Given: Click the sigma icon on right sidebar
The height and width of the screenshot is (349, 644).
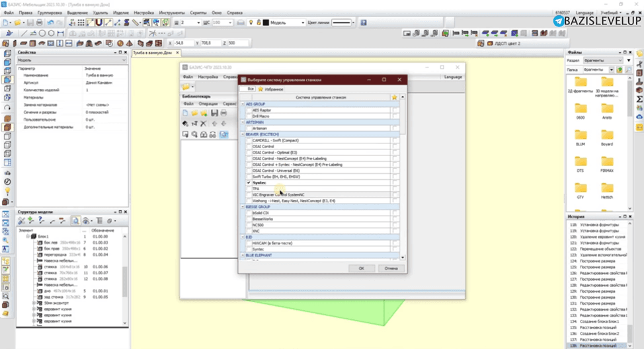Looking at the screenshot, I should pyautogui.click(x=639, y=99).
